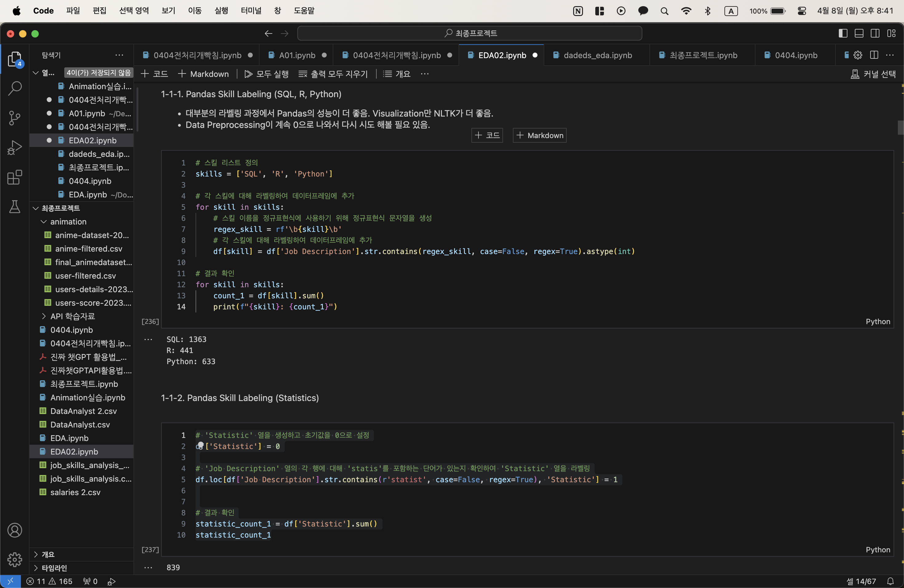Switch to the dadeds_eda.ipynb tab
The image size is (904, 588).
point(597,55)
